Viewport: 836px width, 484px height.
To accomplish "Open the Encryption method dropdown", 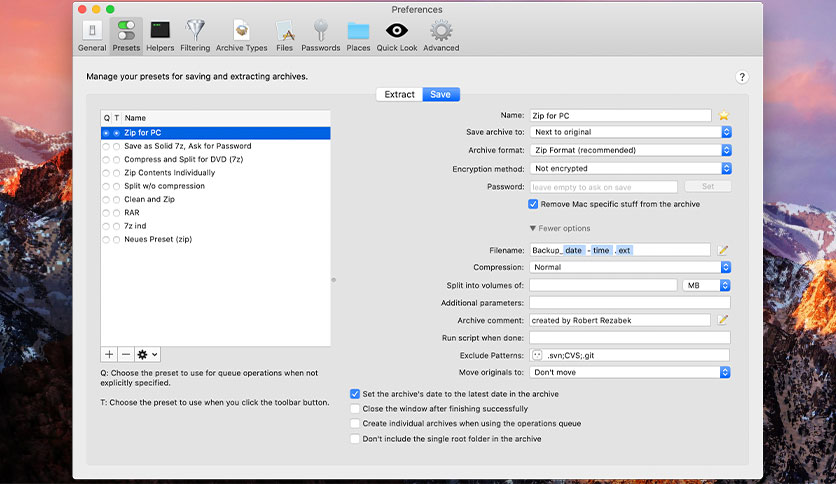I will pyautogui.click(x=631, y=168).
